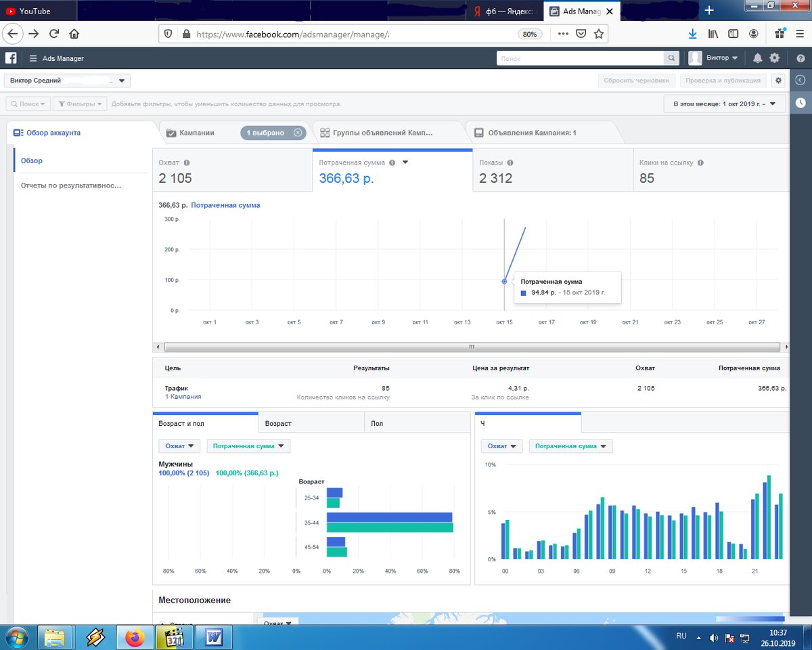
Task: Open the Firefox library icon
Action: pyautogui.click(x=713, y=33)
